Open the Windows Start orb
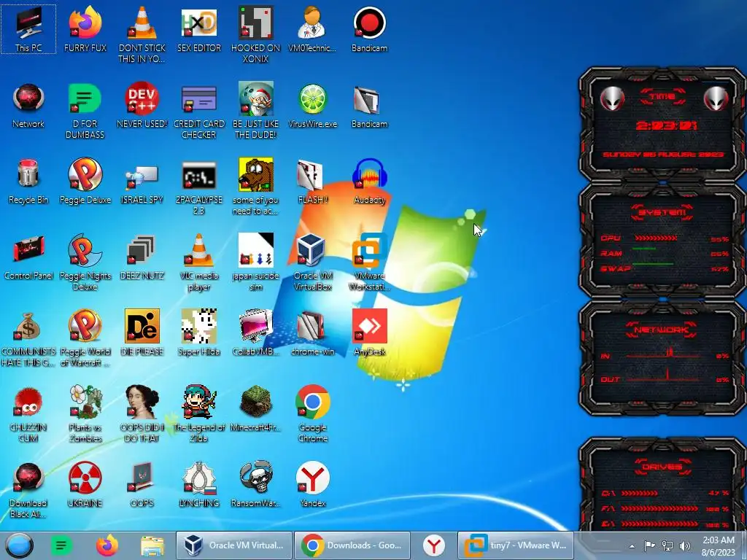Screen dimensions: 747x560 tap(20, 545)
